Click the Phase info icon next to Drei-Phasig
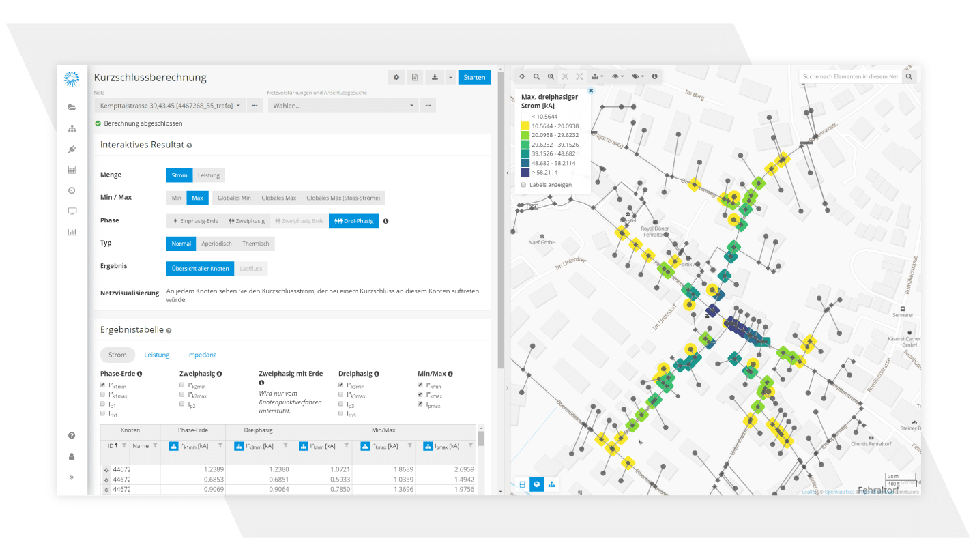 coord(386,221)
